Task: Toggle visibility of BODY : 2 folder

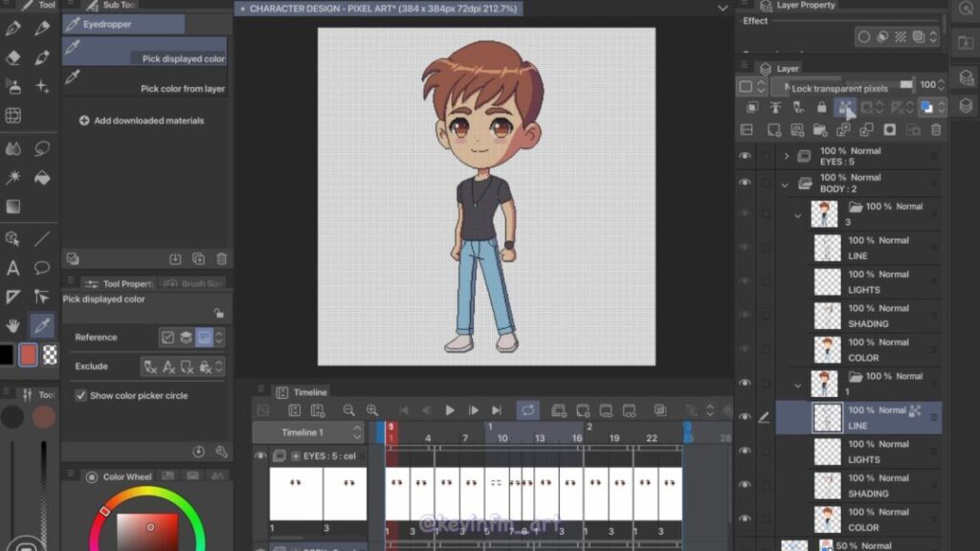Action: point(745,183)
